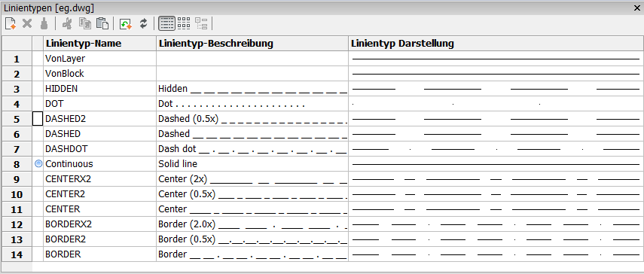
Task: Click the 'Border (2.0x)' description cell
Action: point(252,224)
